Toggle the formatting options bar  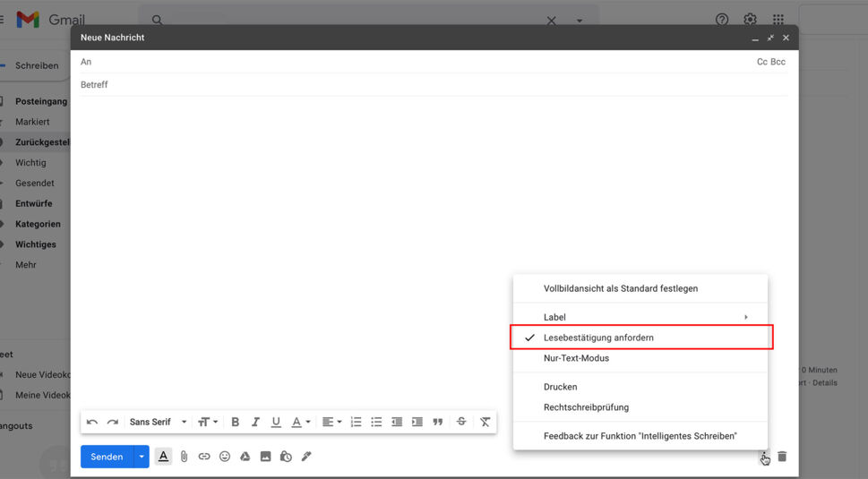pos(163,457)
